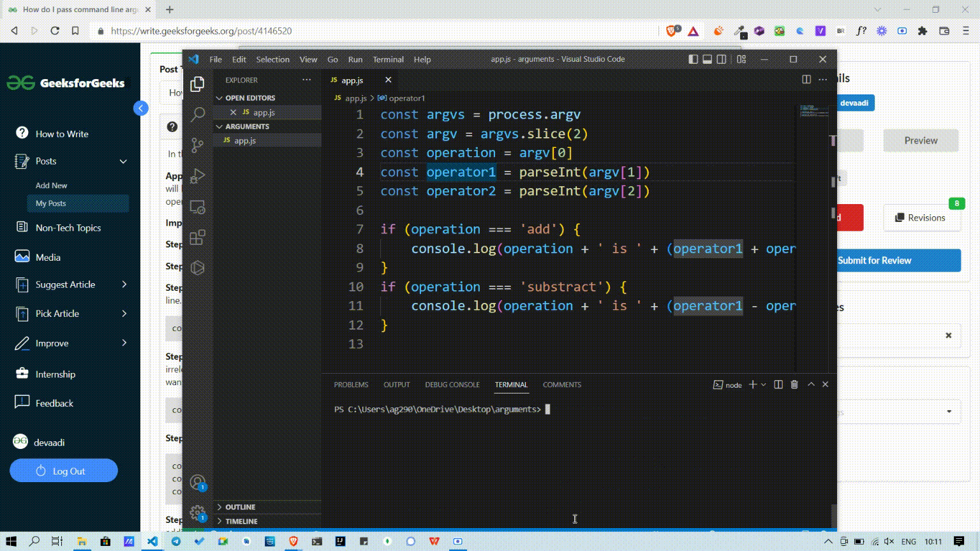980x551 pixels.
Task: Expand the Outline section
Action: pos(240,507)
